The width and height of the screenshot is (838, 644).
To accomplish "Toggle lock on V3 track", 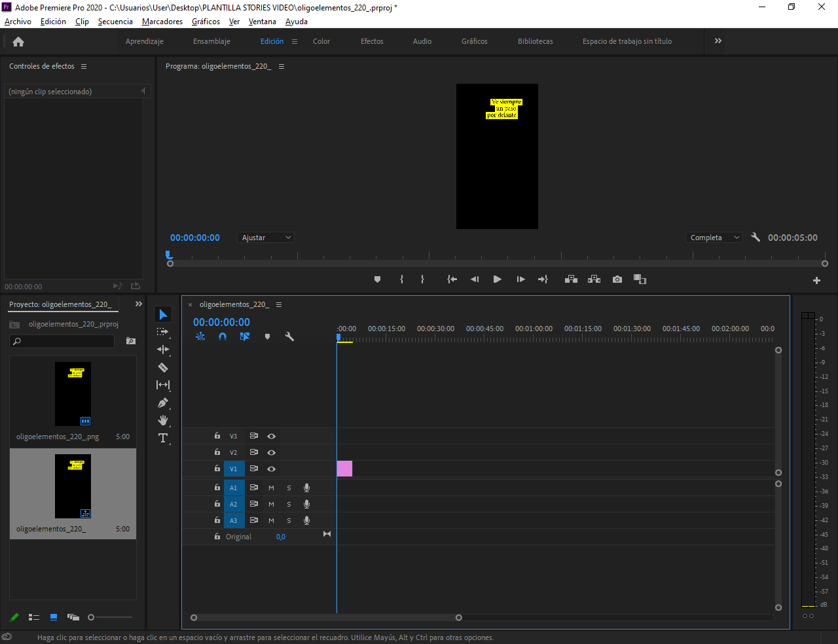I will (x=217, y=435).
